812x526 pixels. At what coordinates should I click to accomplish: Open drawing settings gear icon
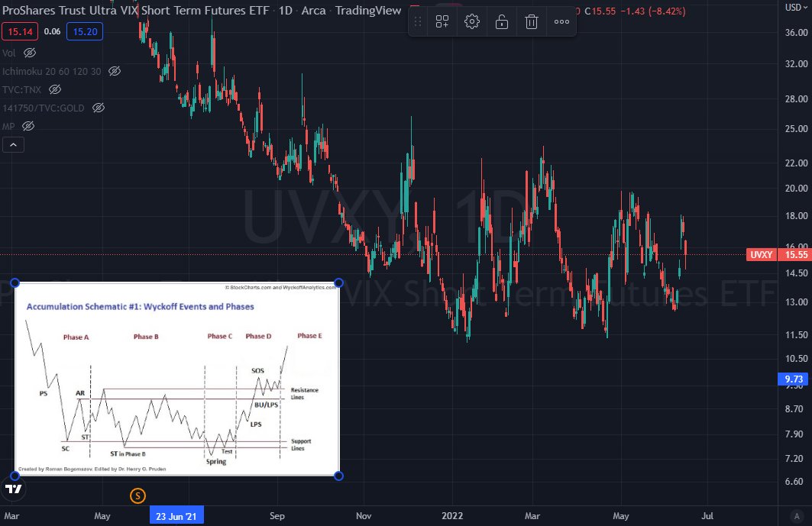[x=472, y=21]
